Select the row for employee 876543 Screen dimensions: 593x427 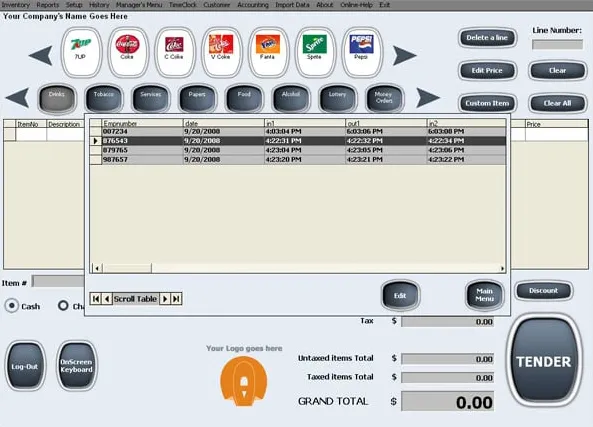pos(298,141)
